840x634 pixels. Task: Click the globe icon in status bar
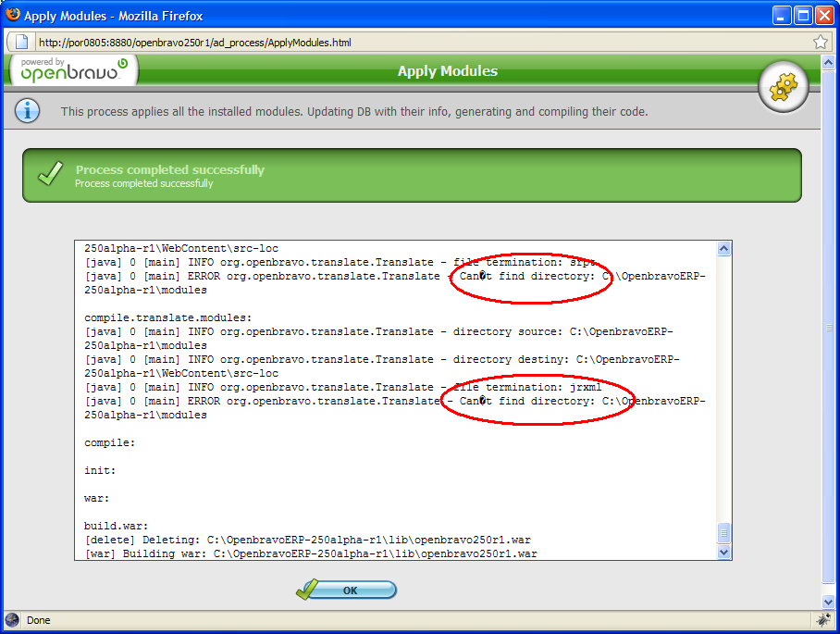tap(12, 620)
